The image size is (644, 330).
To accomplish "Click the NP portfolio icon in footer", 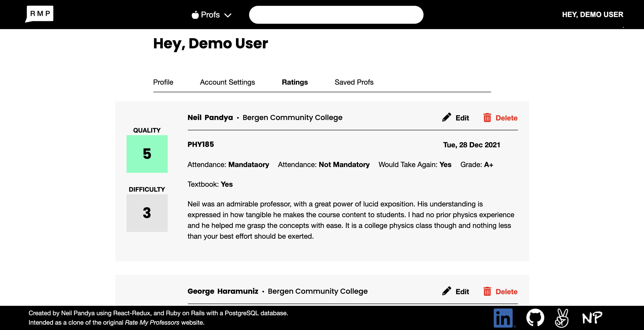I will coord(592,318).
